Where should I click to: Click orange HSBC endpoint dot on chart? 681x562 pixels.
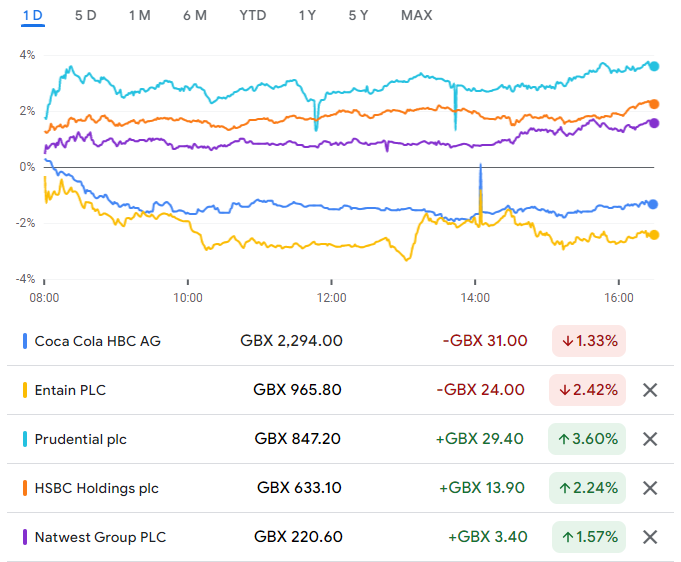coord(654,104)
